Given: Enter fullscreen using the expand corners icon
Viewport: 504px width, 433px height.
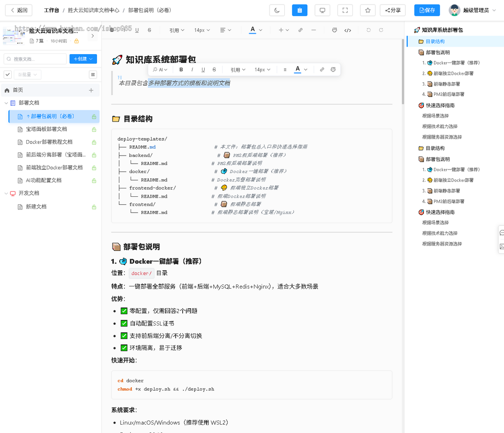Looking at the screenshot, I should pos(345,10).
